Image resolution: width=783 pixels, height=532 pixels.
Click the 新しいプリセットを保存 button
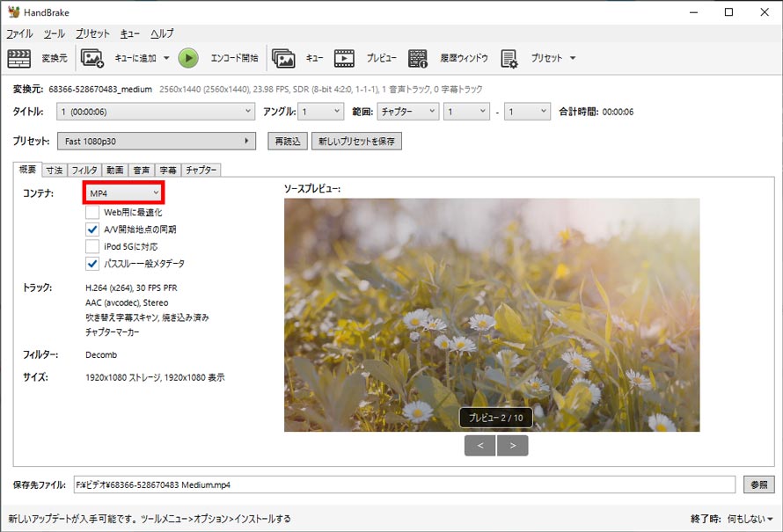pyautogui.click(x=356, y=142)
